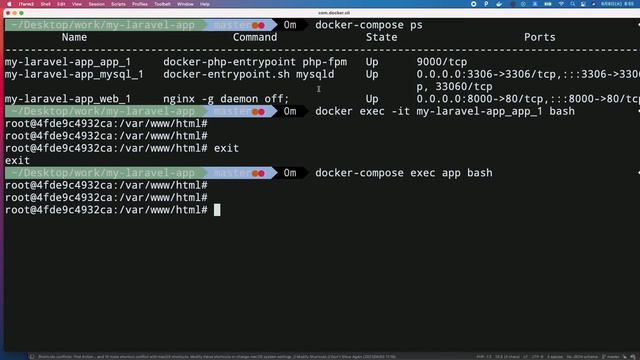640x360 pixels.
Task: Click the P-shaped menu bar icon
Action: 486,4
